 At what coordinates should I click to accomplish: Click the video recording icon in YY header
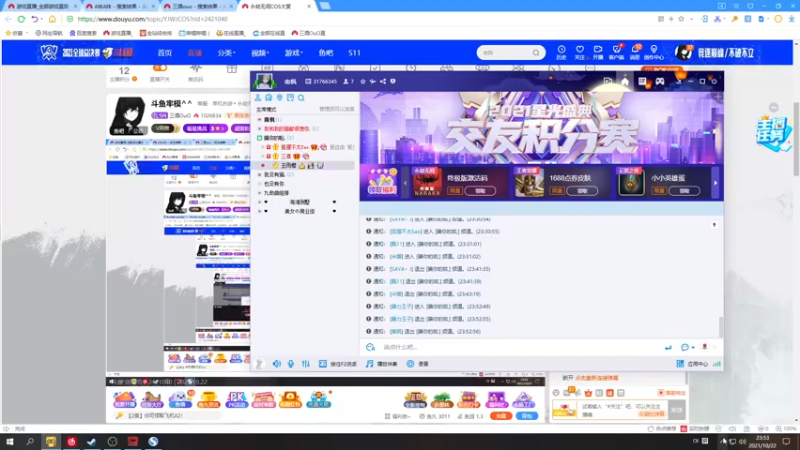coord(607,81)
